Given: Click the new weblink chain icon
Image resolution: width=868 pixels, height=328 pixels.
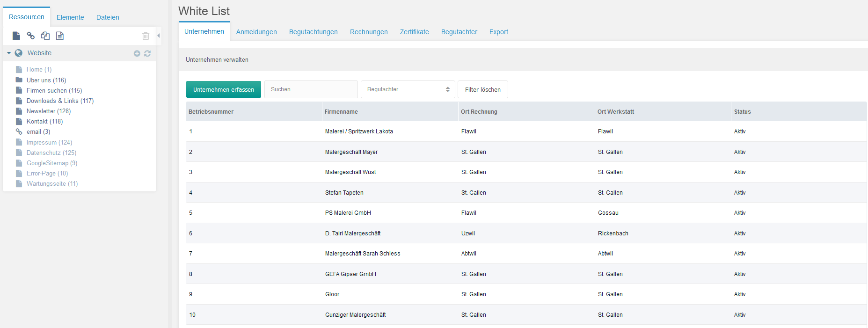Looking at the screenshot, I should 31,36.
